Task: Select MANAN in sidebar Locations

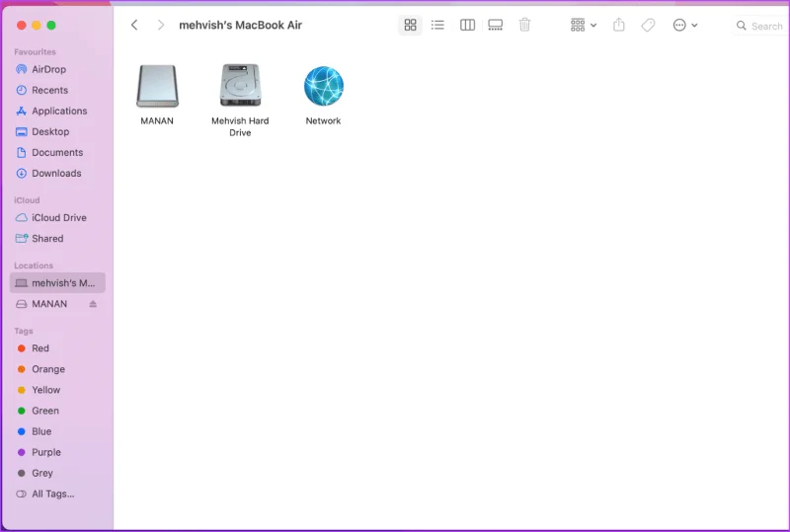Action: click(49, 304)
